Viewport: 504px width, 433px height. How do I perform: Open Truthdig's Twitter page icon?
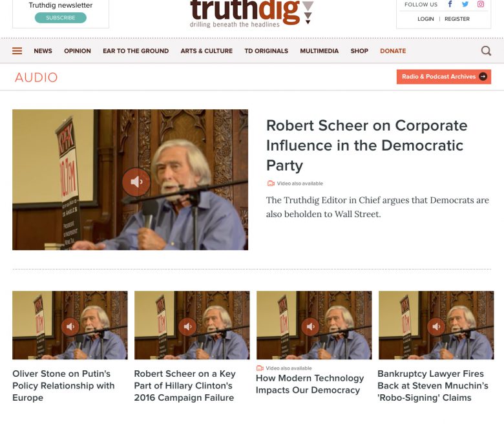pyautogui.click(x=465, y=4)
